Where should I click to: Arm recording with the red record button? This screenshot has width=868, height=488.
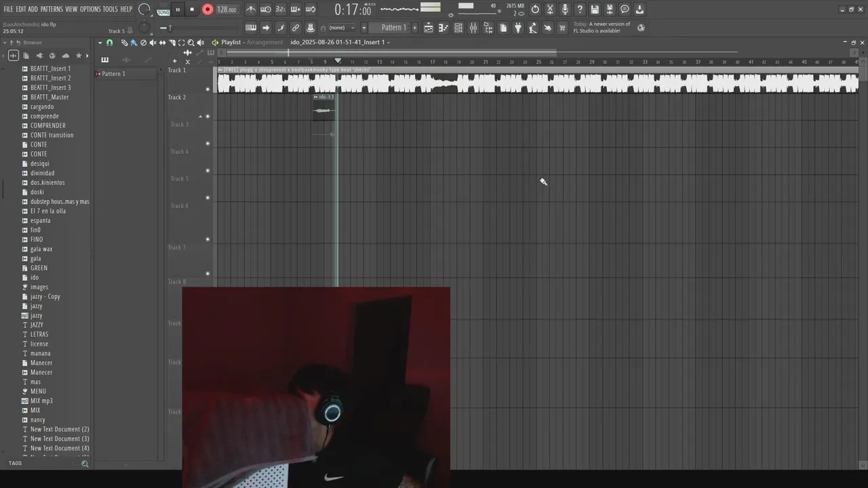point(208,9)
